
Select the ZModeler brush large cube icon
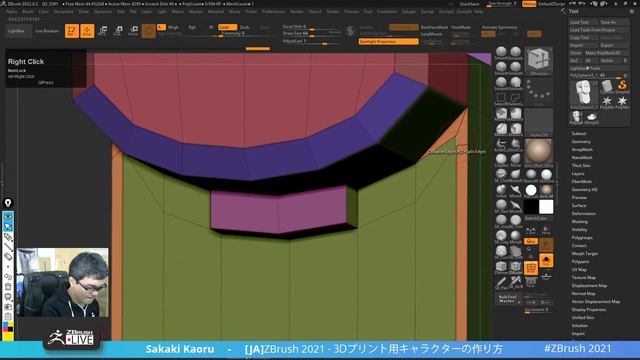pyautogui.click(x=538, y=61)
